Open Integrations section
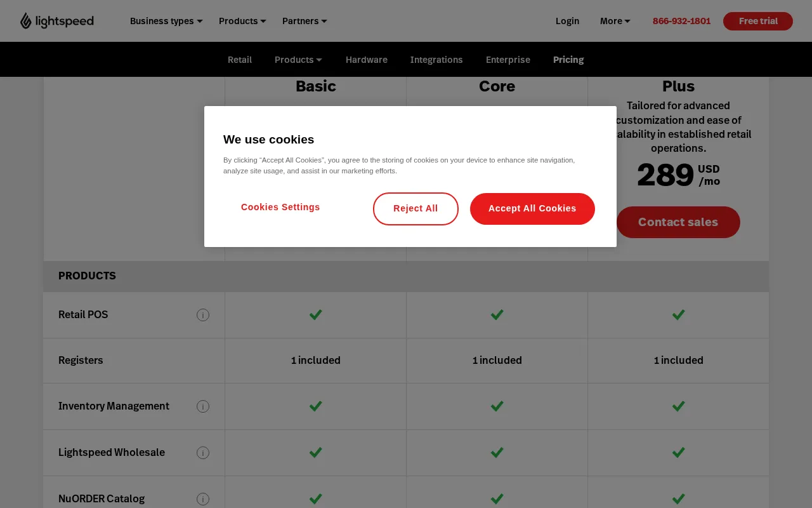Image resolution: width=812 pixels, height=508 pixels. click(436, 60)
